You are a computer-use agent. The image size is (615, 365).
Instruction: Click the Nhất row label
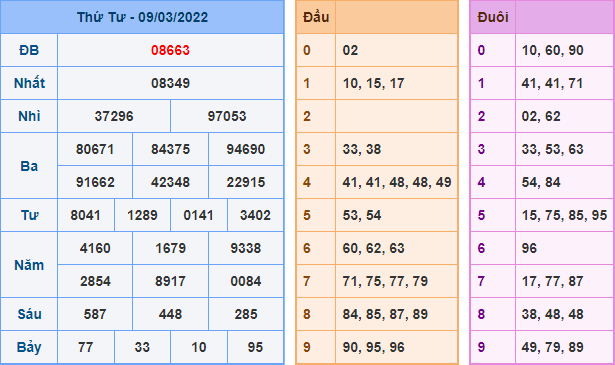(29, 83)
